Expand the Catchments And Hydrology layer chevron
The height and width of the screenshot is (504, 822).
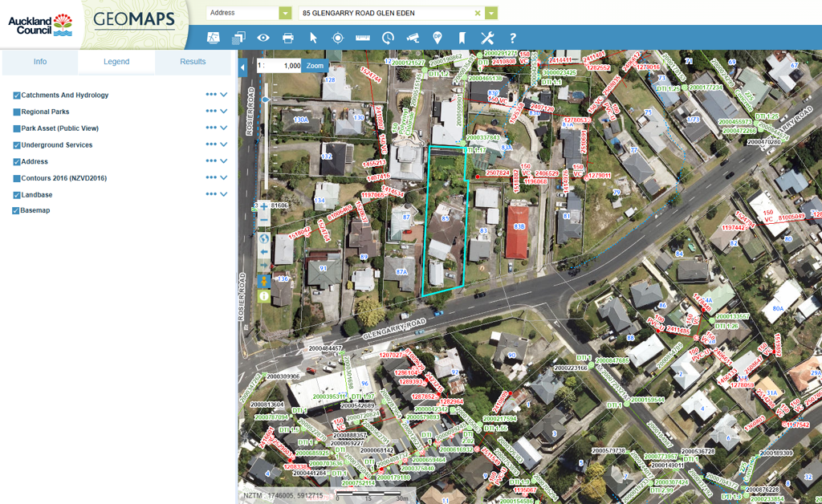(224, 95)
